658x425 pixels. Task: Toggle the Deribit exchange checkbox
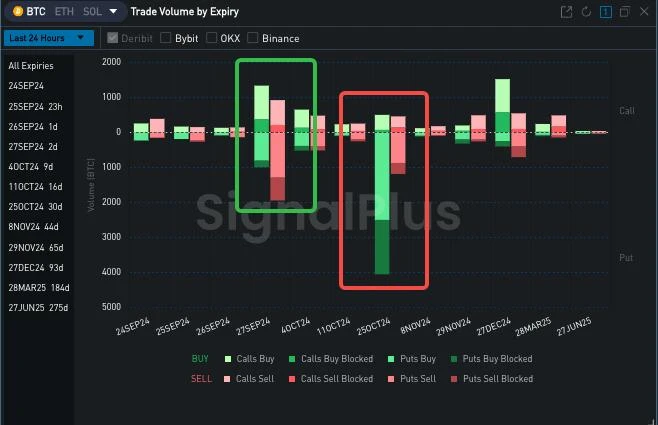point(111,38)
